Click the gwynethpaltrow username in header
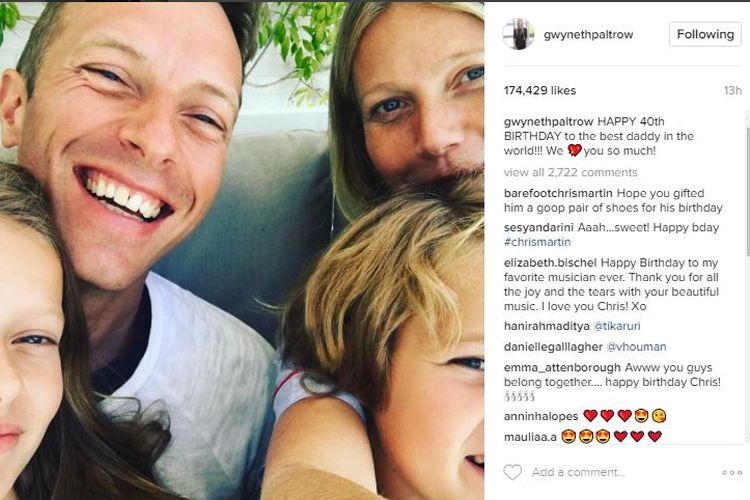This screenshot has width=750, height=500. click(x=588, y=34)
